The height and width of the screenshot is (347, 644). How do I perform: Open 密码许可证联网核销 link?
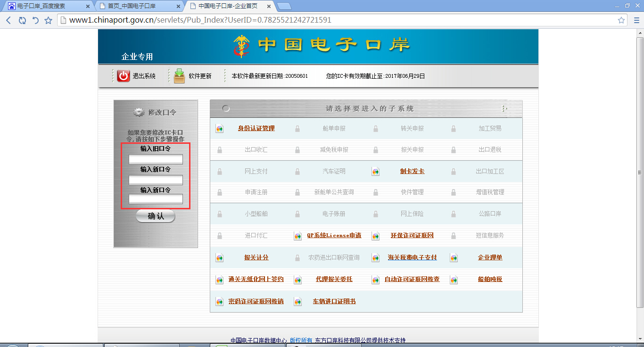pos(256,301)
